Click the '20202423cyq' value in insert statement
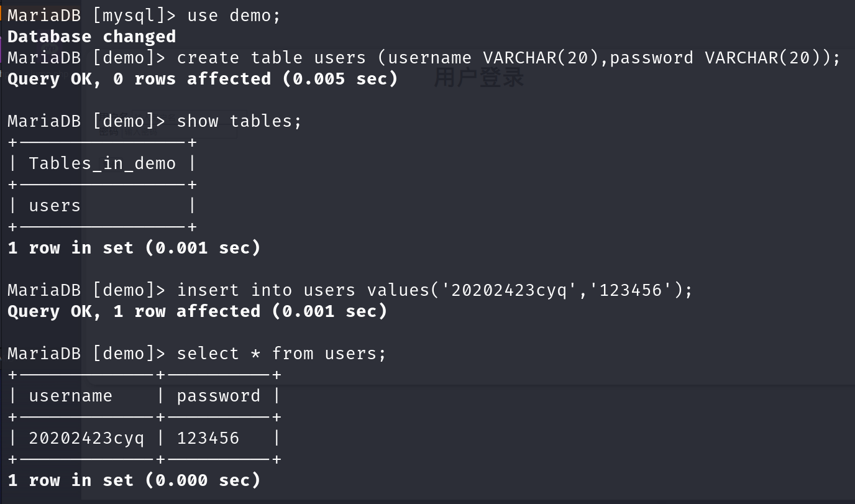The width and height of the screenshot is (855, 504). 510,290
